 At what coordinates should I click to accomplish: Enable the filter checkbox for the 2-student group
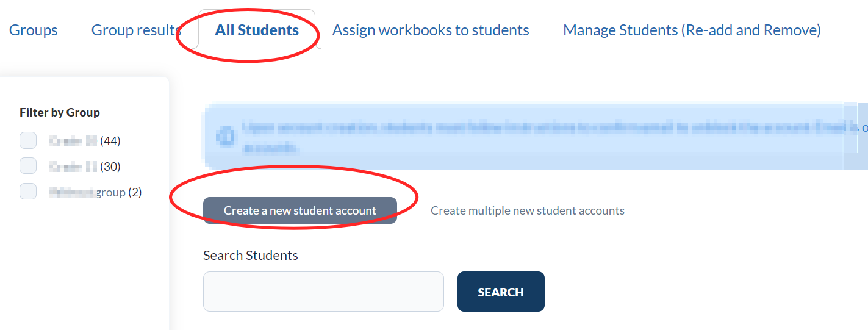[28, 192]
